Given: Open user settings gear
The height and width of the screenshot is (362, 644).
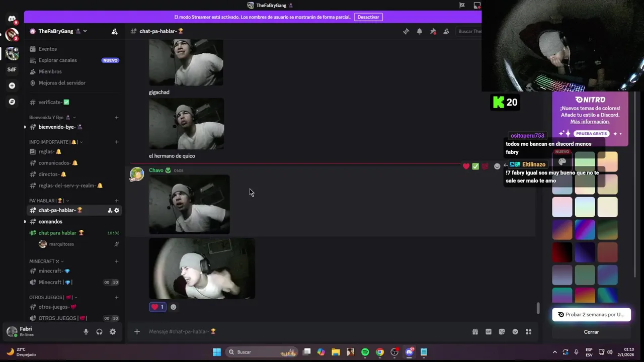Looking at the screenshot, I should (x=113, y=331).
